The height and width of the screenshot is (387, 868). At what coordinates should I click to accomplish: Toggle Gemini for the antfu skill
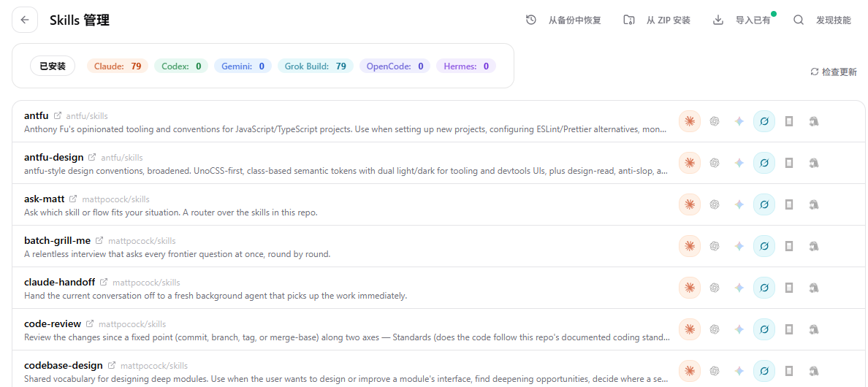(739, 122)
